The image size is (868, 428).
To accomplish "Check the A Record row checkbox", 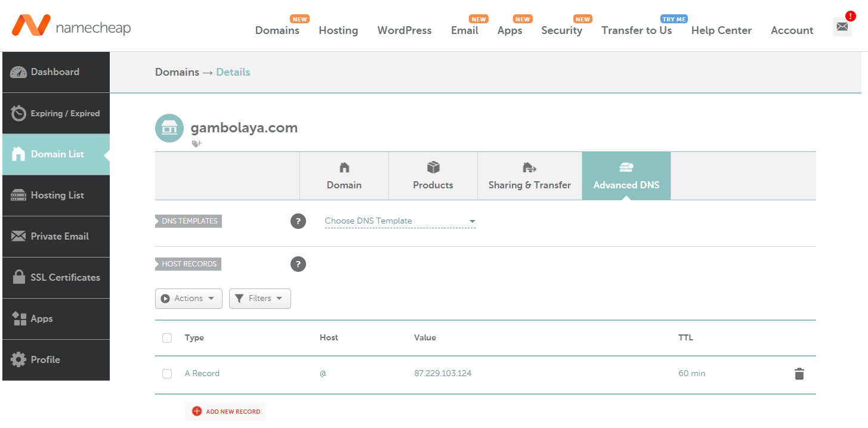I will click(167, 374).
